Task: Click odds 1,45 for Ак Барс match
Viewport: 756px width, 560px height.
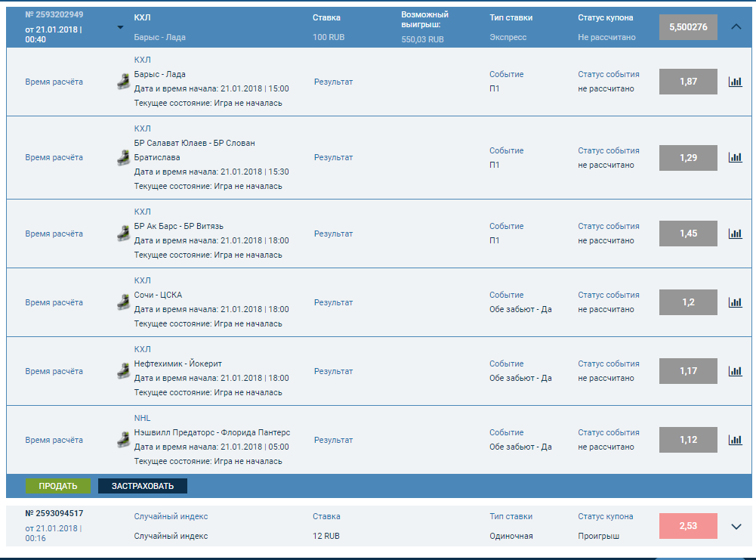Action: (688, 234)
